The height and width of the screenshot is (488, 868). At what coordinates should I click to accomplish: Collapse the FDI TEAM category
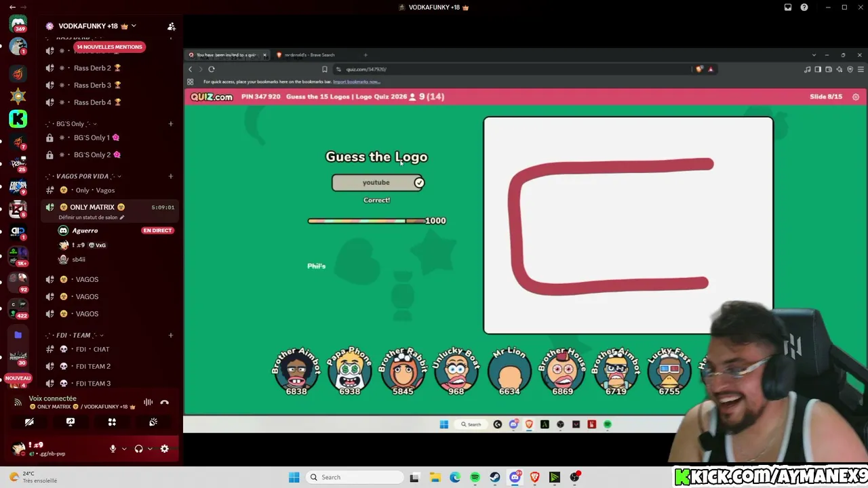point(75,335)
